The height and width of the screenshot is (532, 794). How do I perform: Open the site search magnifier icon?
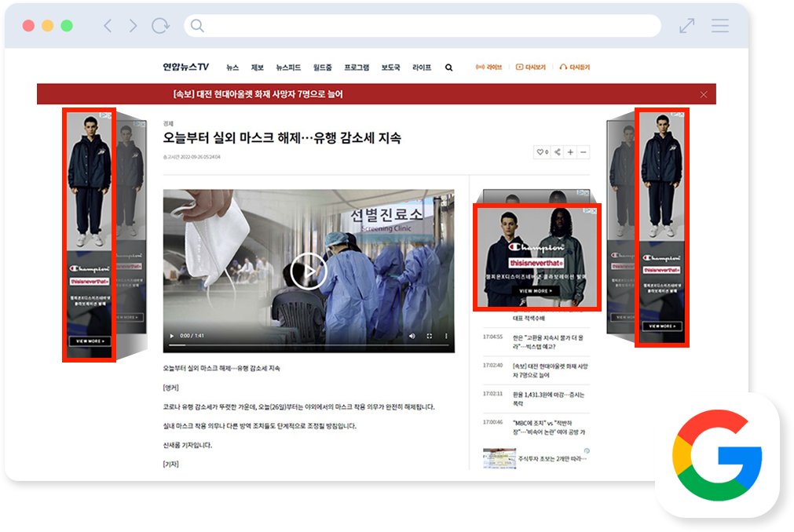[x=448, y=67]
